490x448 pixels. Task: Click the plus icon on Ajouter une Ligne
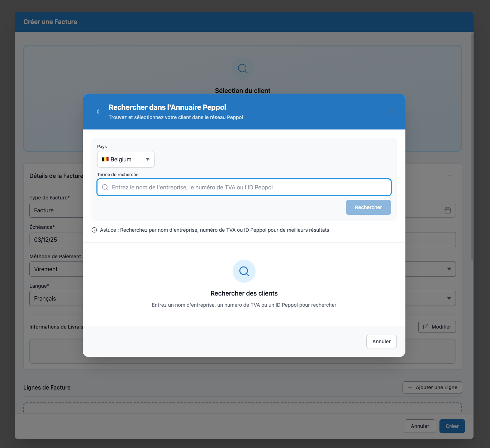(410, 387)
